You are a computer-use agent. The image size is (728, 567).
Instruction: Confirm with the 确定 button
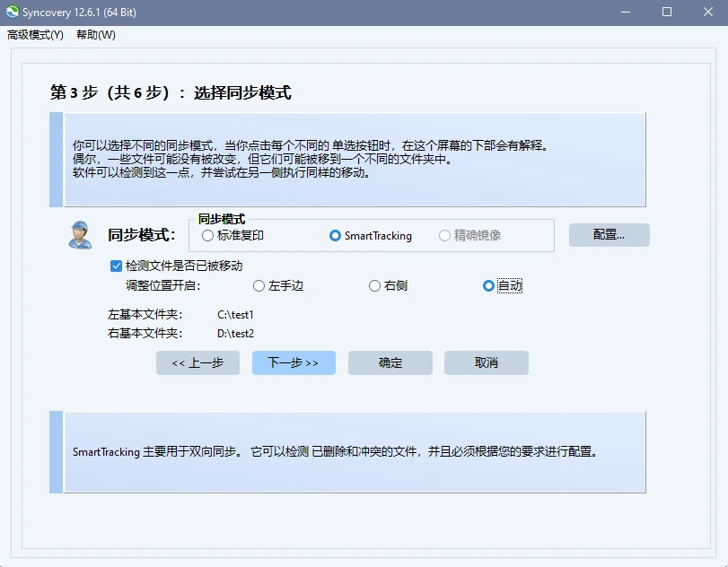point(390,362)
